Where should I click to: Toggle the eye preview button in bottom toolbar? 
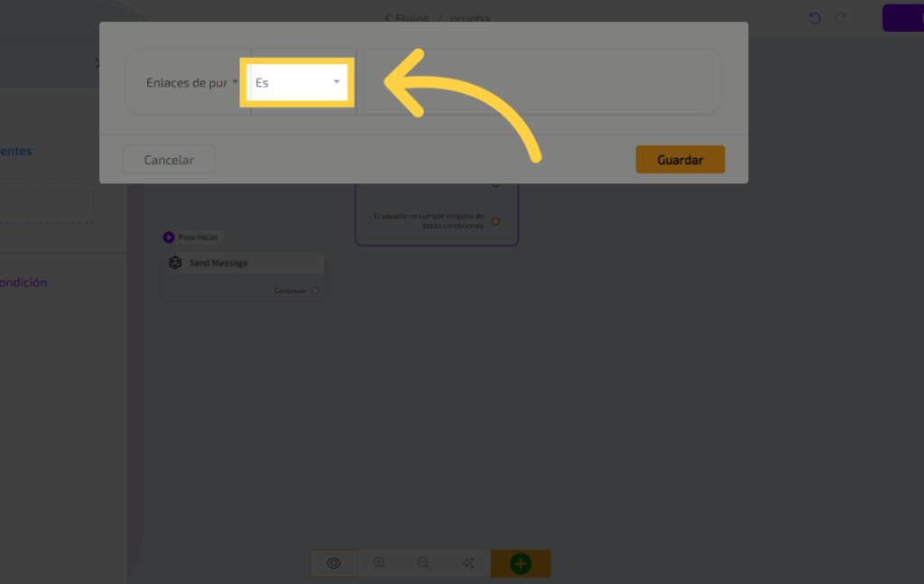[334, 563]
